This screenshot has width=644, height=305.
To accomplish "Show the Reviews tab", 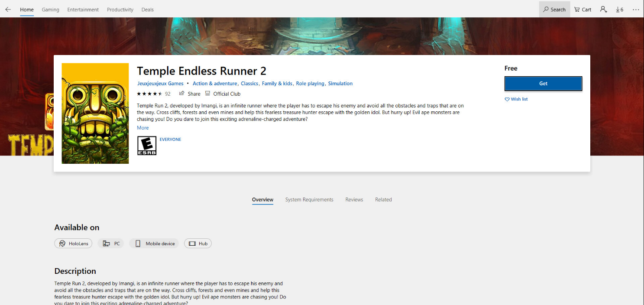I will pyautogui.click(x=354, y=200).
